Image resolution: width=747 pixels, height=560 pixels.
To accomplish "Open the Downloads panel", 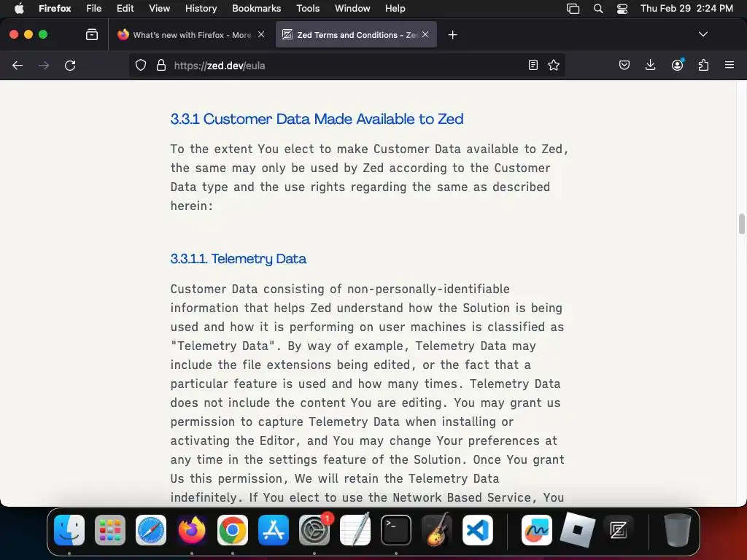I will 650,65.
